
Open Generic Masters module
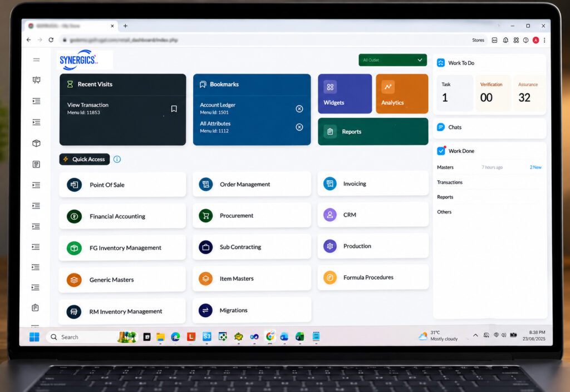point(122,280)
